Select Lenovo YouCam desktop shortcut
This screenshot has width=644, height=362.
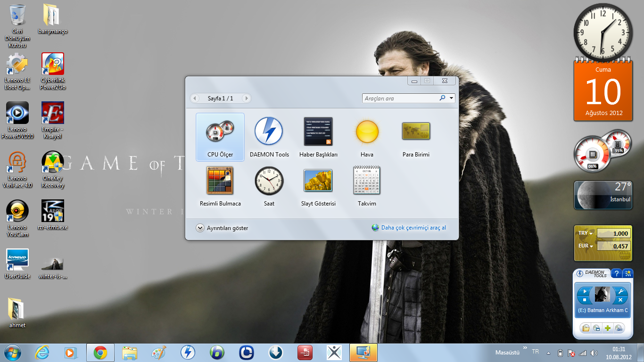(x=17, y=218)
